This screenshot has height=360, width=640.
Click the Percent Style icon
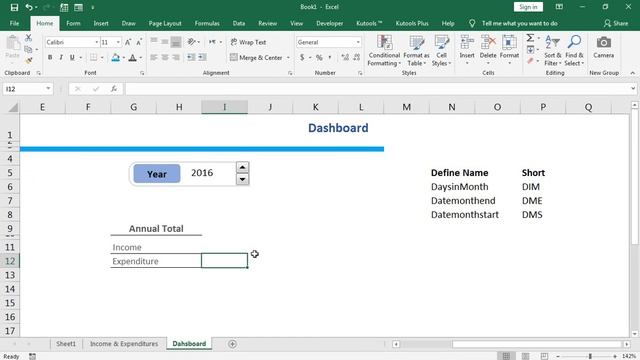pyautogui.click(x=319, y=58)
